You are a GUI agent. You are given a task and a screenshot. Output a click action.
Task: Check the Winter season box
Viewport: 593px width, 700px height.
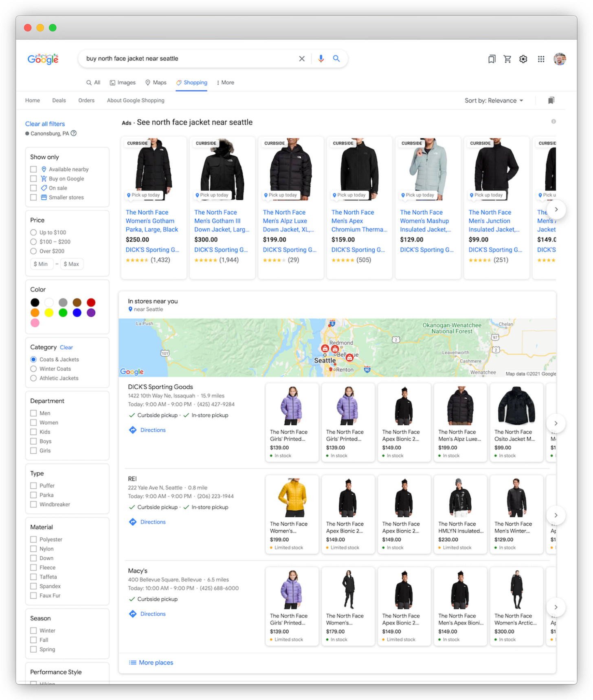tap(33, 630)
